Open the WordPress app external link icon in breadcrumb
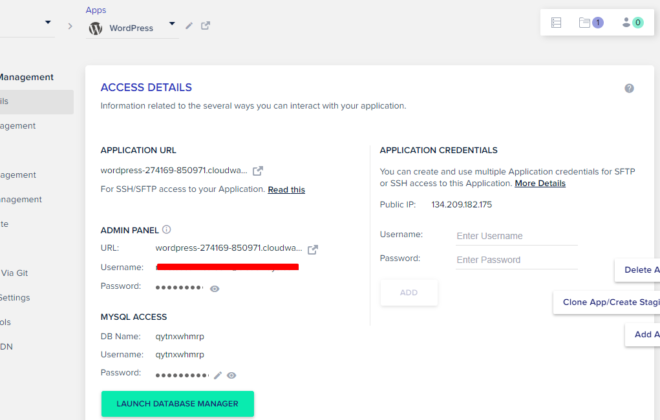The image size is (660, 420). 205,26
